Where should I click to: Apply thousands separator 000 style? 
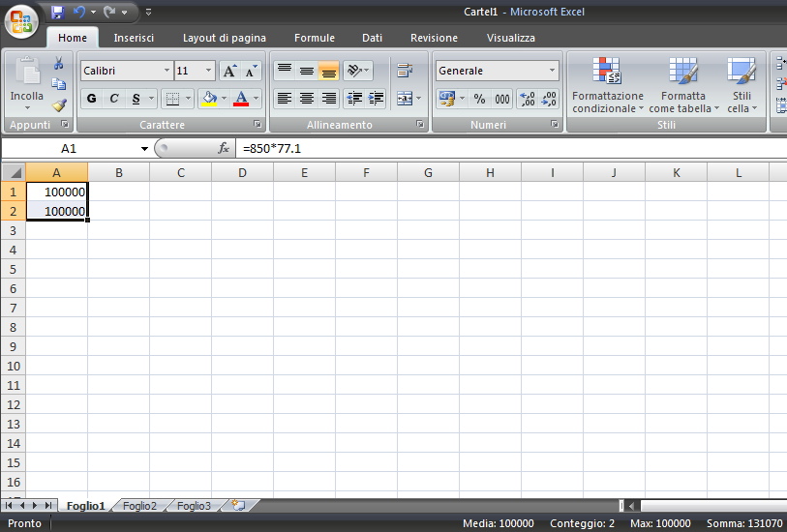click(x=501, y=99)
